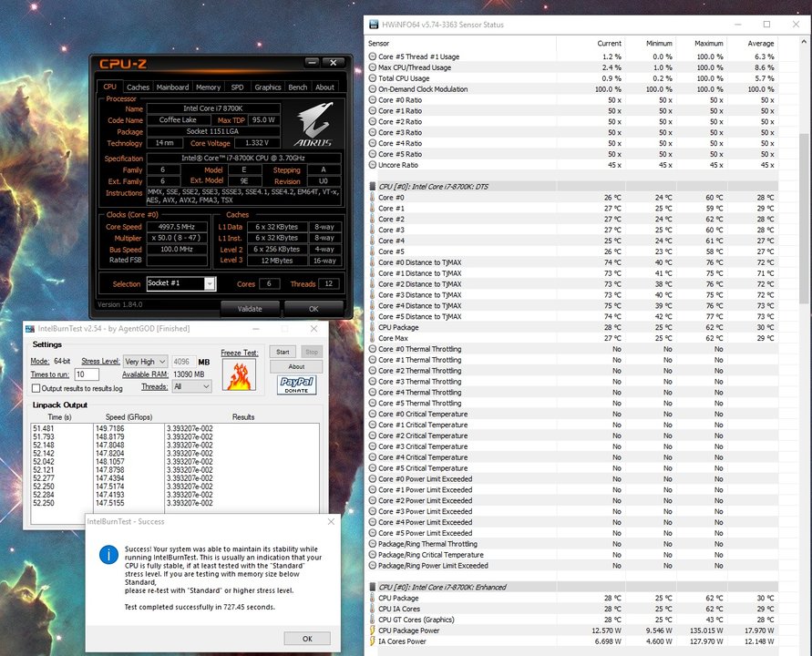The image size is (812, 656).
Task: Click the blue info icon in Success dialog
Action: click(x=108, y=555)
